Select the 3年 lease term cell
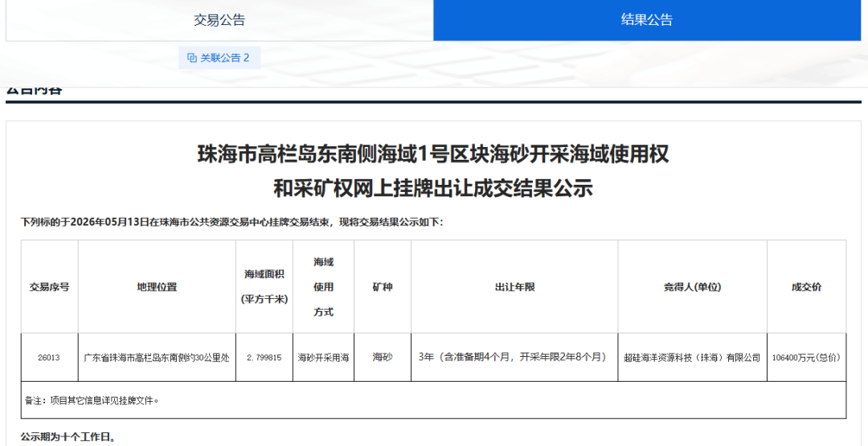Viewport: 868px width, 446px height. click(514, 357)
